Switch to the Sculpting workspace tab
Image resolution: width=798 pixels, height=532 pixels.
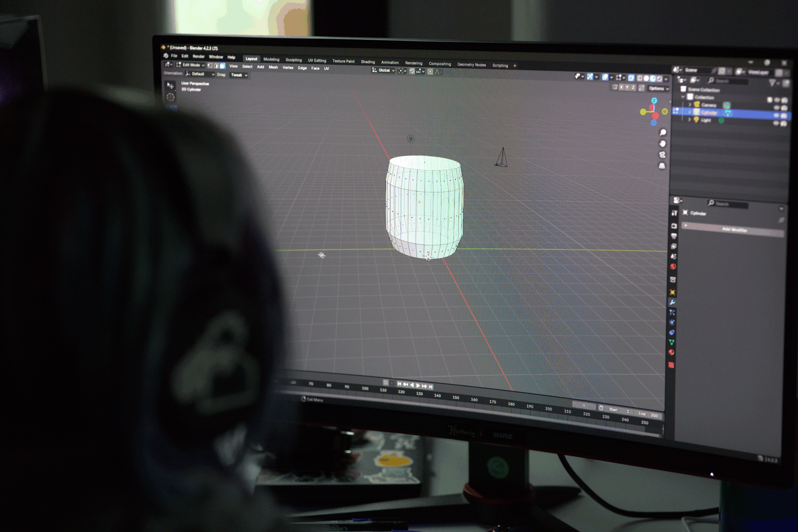pyautogui.click(x=293, y=60)
